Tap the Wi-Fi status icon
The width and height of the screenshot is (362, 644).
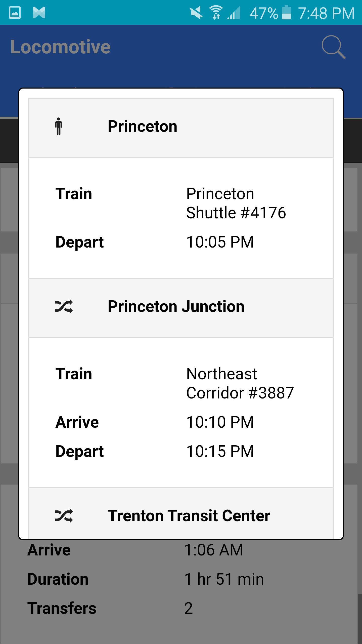tap(216, 13)
